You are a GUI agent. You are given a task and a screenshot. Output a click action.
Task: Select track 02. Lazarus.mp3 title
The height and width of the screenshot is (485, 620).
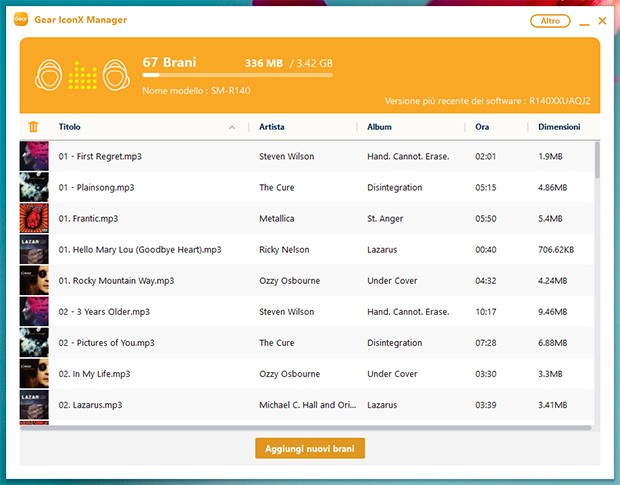point(90,405)
